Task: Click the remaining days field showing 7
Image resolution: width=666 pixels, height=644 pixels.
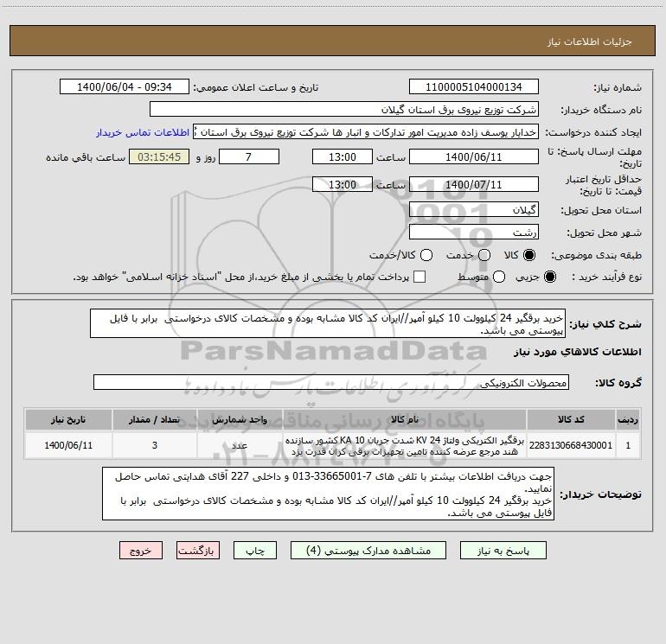Action: 249,157
